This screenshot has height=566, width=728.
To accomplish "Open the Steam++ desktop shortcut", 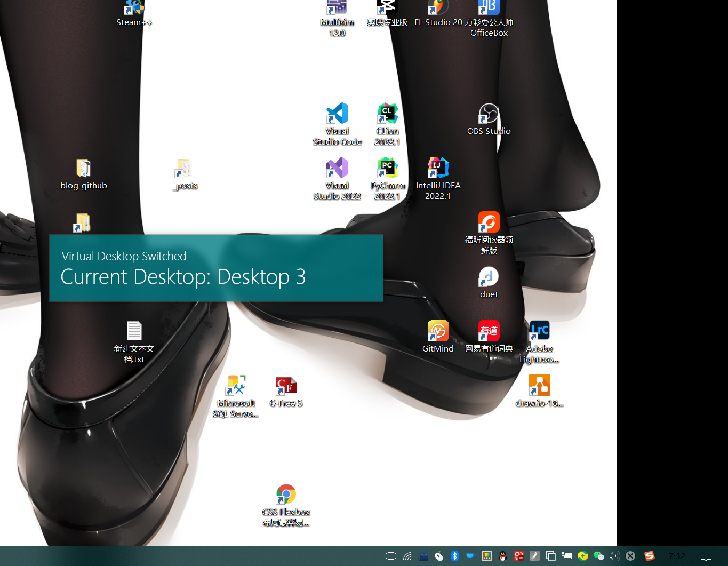I will pos(134,13).
